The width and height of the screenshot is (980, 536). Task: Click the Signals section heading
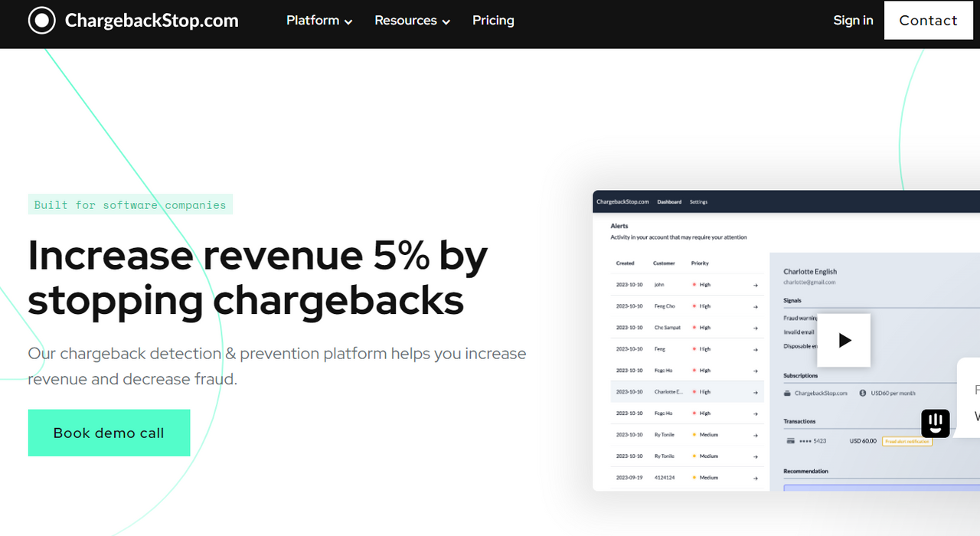coord(792,301)
